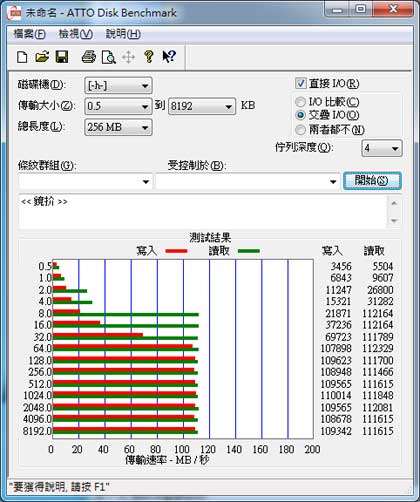420x502 pixels.
Task: Open the 總長度 256 MB dropdown
Action: point(118,127)
